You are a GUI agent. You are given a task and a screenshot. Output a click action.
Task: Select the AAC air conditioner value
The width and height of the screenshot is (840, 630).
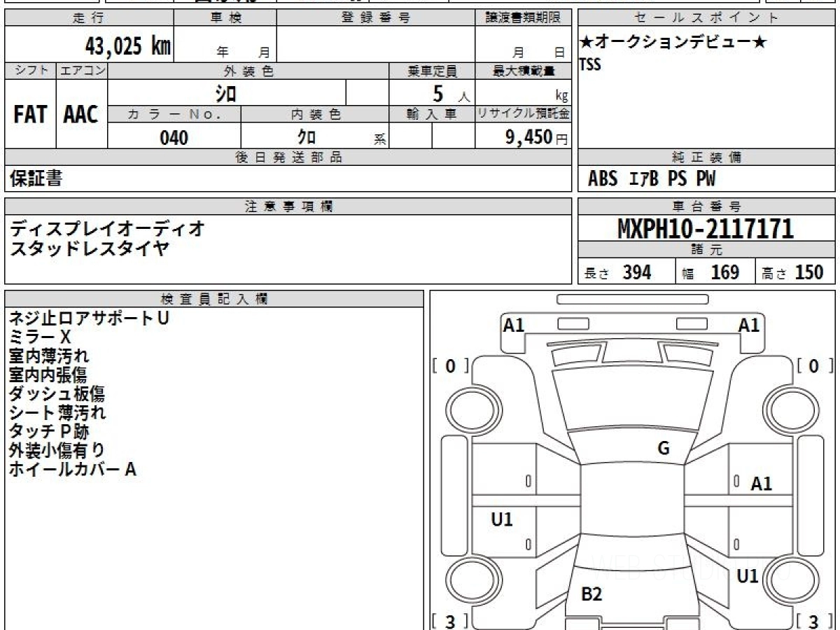pyautogui.click(x=81, y=114)
